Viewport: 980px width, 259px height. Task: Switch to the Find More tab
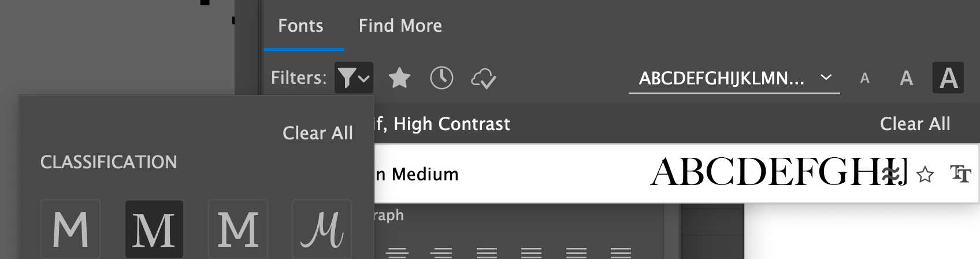pyautogui.click(x=400, y=25)
